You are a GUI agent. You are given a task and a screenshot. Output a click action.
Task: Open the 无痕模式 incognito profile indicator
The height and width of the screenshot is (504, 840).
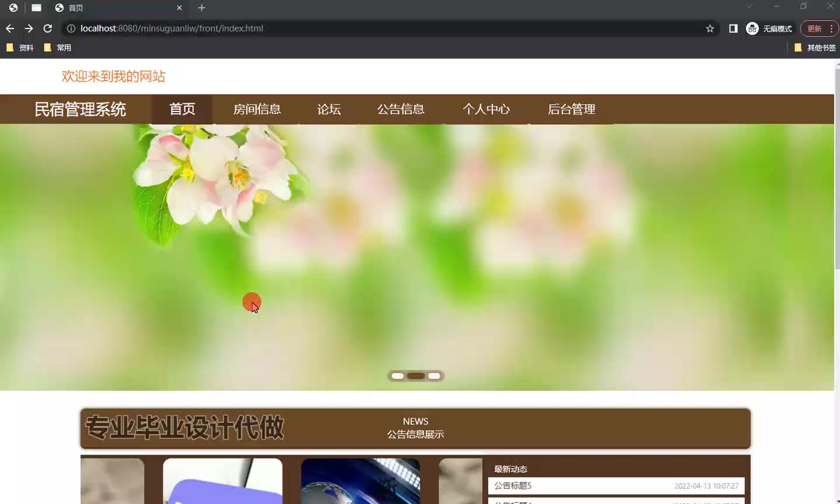[x=769, y=29]
